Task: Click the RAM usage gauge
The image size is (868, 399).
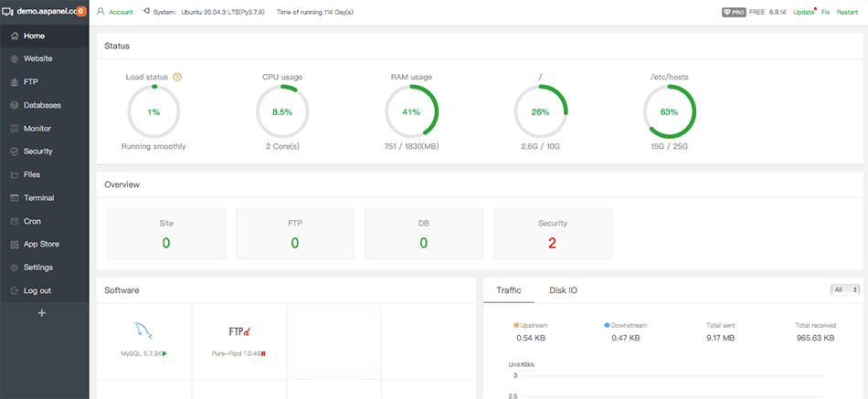Action: [x=410, y=112]
